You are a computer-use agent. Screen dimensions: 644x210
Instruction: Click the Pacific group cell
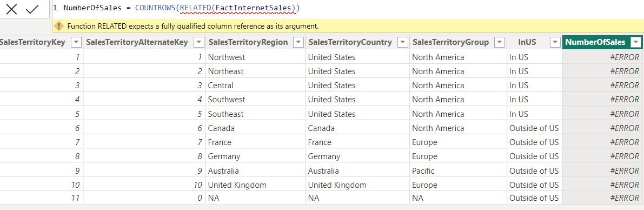[458, 170]
